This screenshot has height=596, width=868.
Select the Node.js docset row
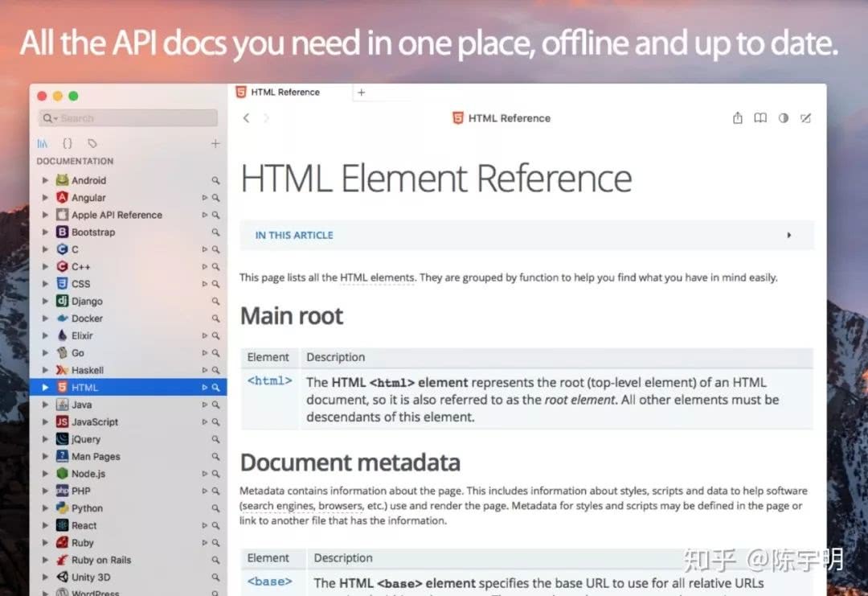[128, 474]
